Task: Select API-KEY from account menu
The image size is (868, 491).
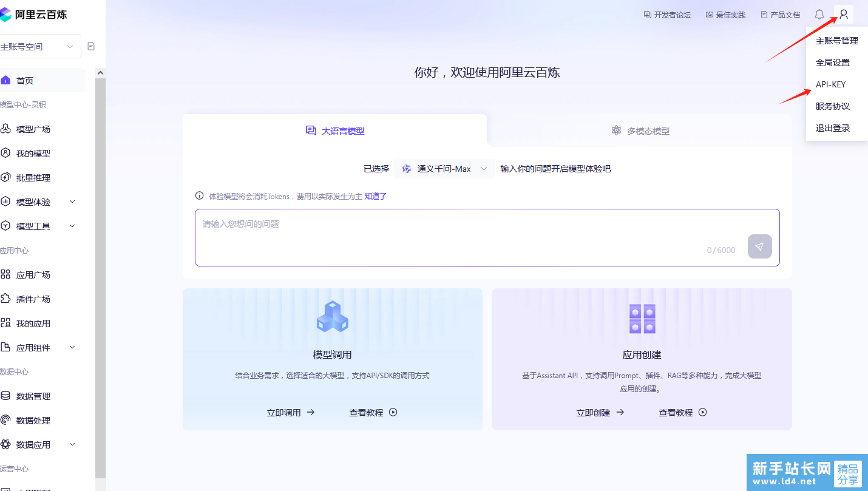Action: point(837,84)
